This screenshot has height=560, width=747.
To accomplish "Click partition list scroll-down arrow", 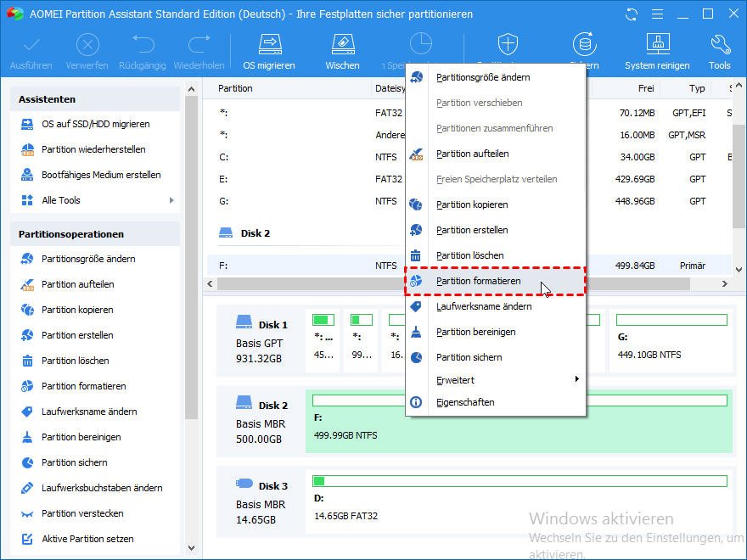I will (x=739, y=270).
